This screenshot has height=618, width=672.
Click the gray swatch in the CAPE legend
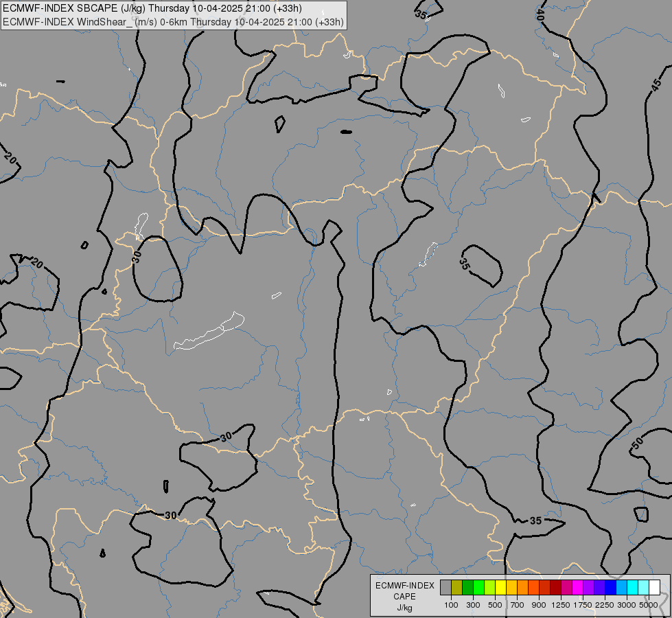[x=445, y=588]
